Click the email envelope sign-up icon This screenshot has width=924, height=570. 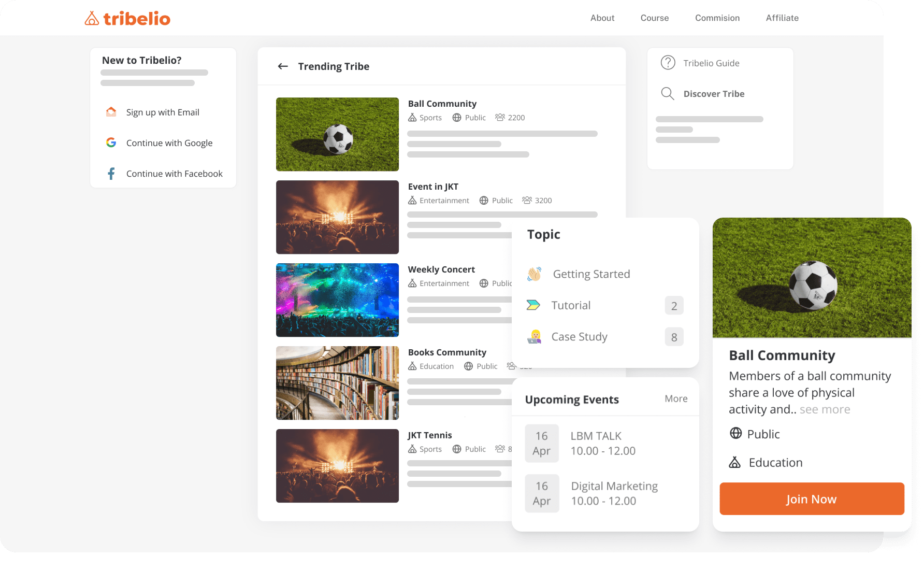pyautogui.click(x=111, y=112)
